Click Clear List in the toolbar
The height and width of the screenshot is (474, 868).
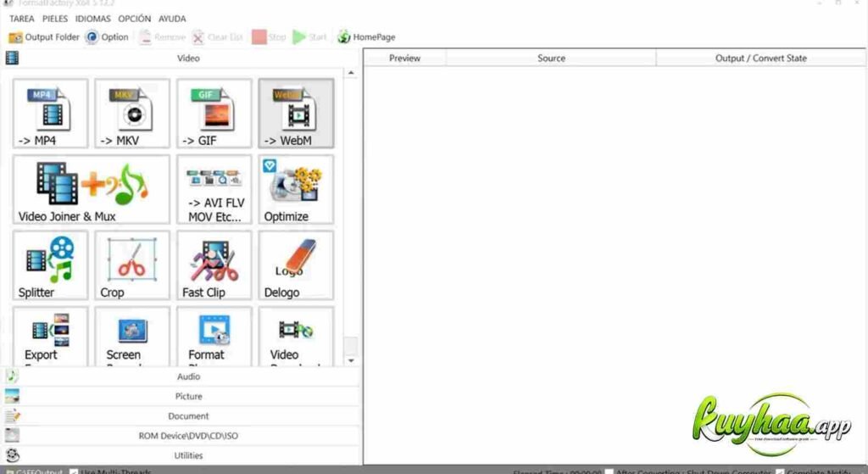click(218, 37)
